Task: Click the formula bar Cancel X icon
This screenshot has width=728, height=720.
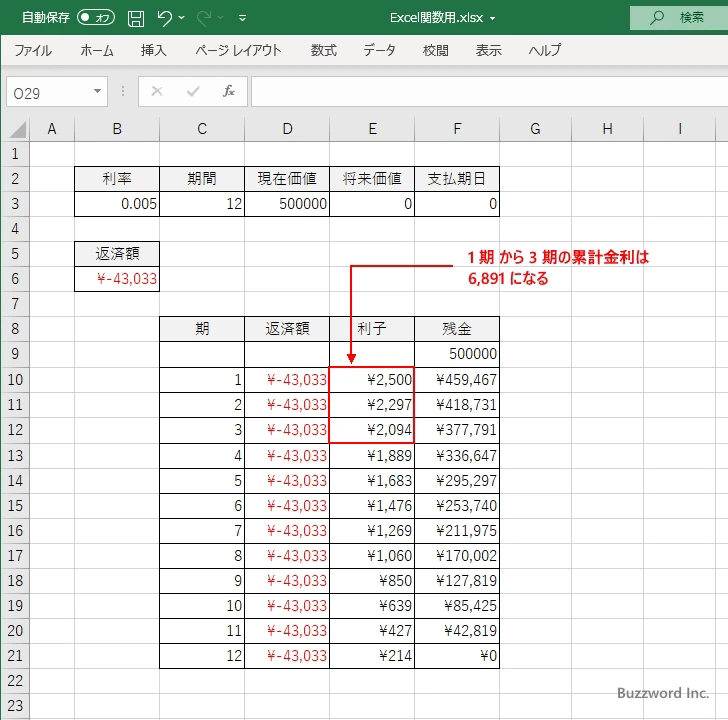Action: [157, 91]
